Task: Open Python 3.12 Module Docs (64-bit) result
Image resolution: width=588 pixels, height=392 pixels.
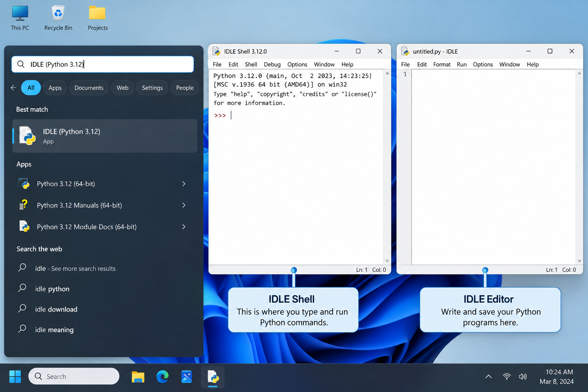Action: point(105,227)
